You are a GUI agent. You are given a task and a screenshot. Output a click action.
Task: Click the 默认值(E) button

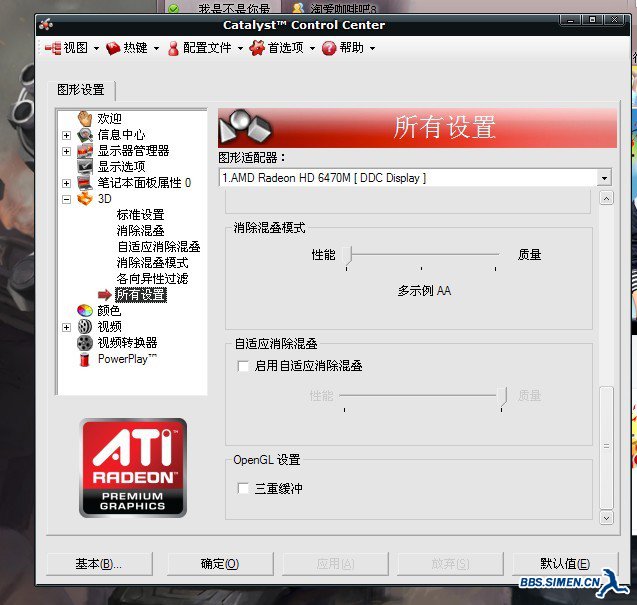click(x=565, y=564)
